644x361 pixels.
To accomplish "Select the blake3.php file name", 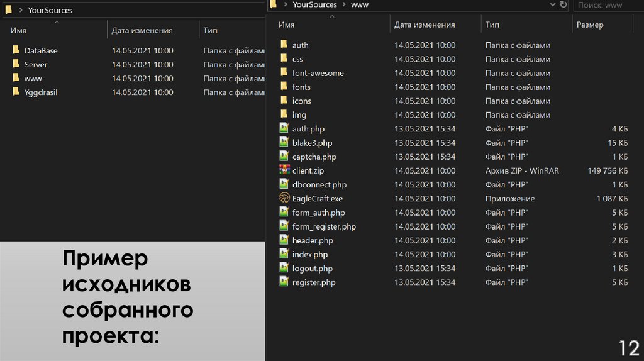I will pyautogui.click(x=312, y=143).
